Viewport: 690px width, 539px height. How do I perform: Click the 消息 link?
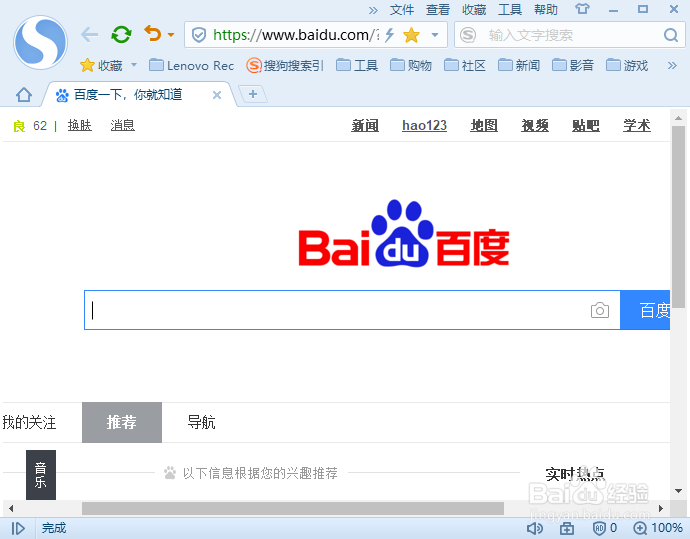[122, 125]
